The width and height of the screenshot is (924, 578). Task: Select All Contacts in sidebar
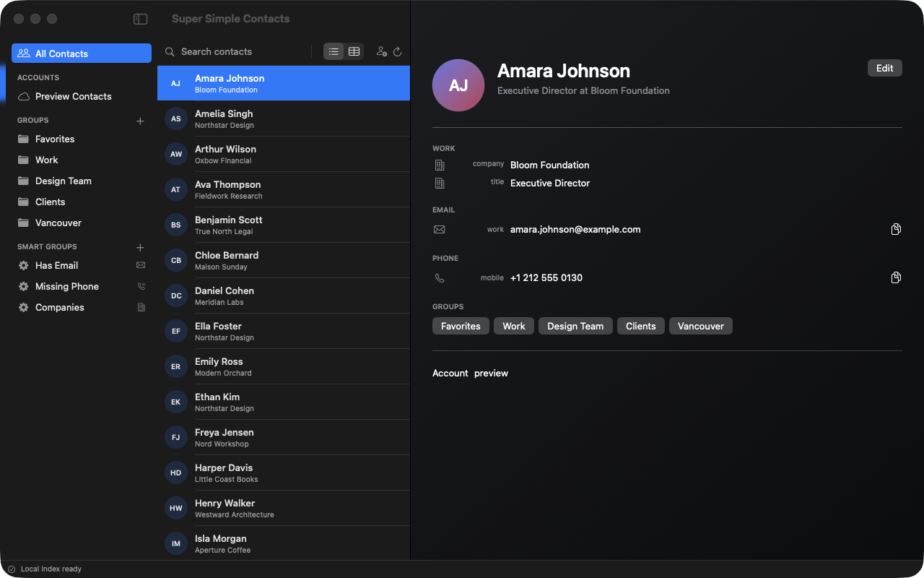[82, 53]
